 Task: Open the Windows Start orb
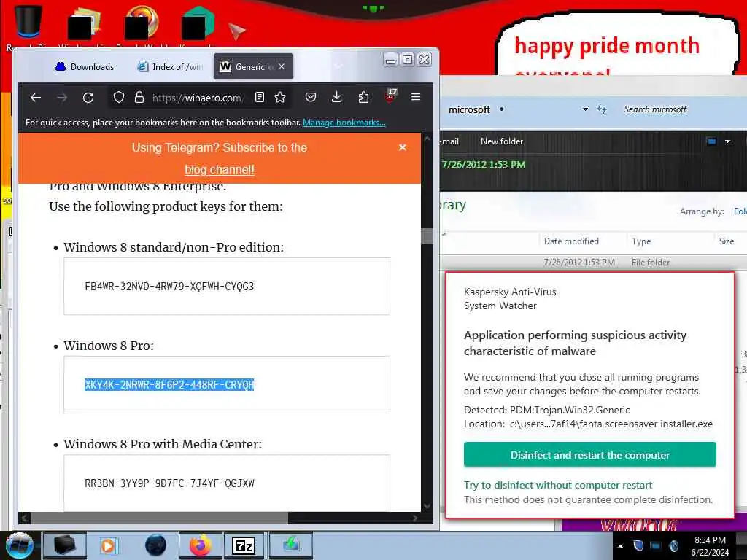tap(19, 545)
